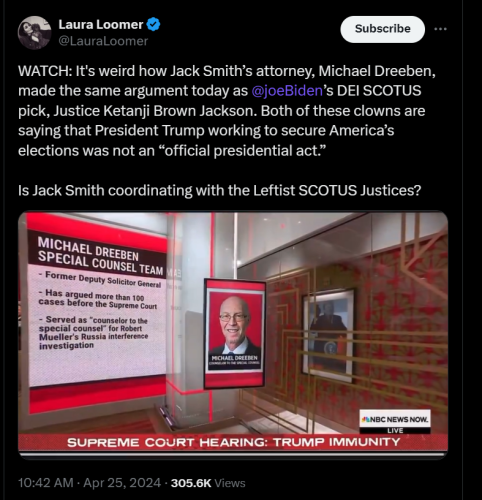Open Laura Loomer's profile avatar
482x500 pixels.
pyautogui.click(x=34, y=33)
